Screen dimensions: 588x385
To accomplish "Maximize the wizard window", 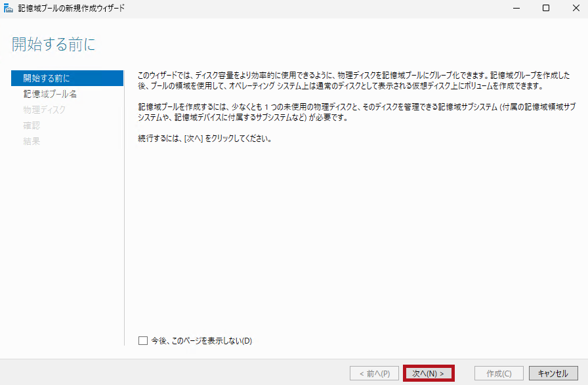I will tap(546, 9).
